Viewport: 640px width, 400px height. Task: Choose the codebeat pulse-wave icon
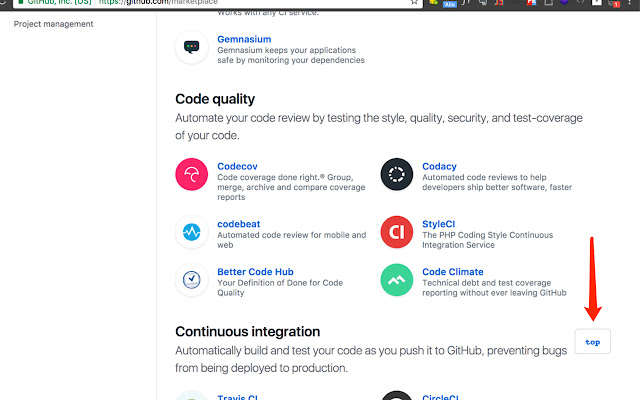tap(191, 232)
